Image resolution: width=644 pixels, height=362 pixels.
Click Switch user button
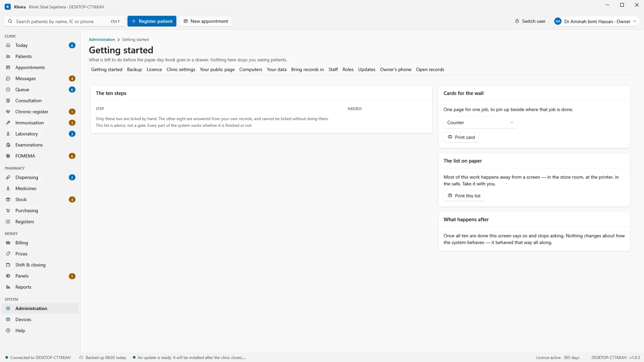coord(530,21)
